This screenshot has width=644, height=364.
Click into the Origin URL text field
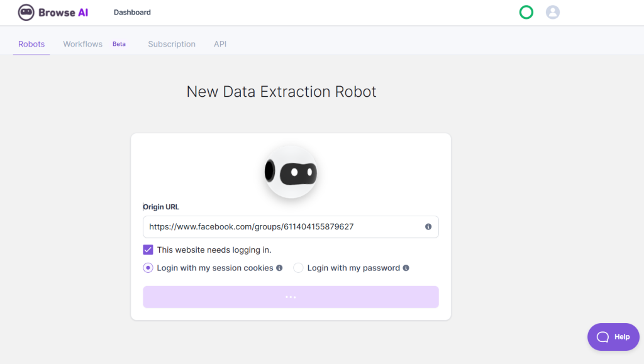[x=283, y=227]
